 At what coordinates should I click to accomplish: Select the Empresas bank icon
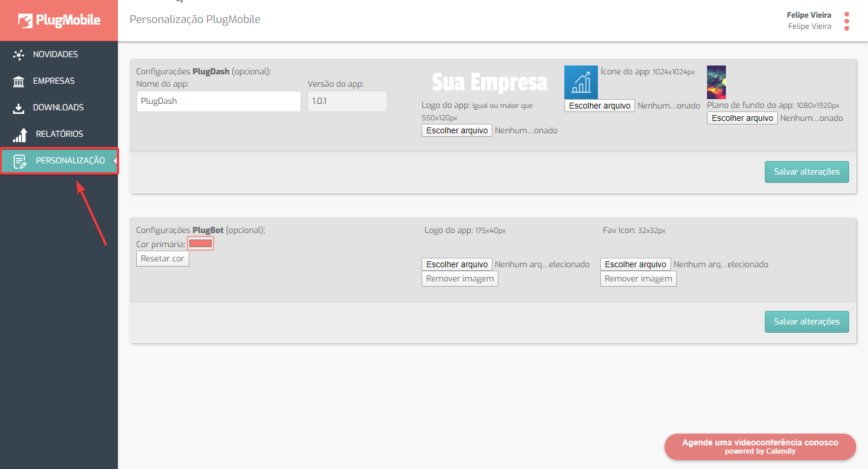point(19,81)
